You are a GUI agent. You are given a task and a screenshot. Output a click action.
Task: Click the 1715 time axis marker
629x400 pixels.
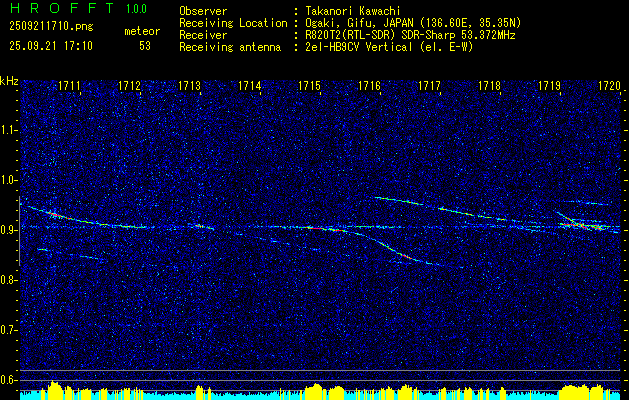tap(309, 85)
